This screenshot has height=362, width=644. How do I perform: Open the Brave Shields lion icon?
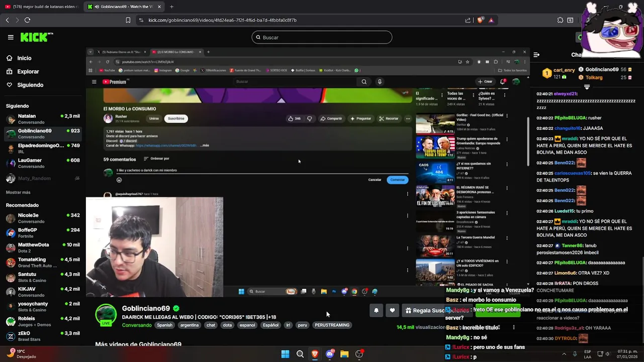[x=480, y=20]
